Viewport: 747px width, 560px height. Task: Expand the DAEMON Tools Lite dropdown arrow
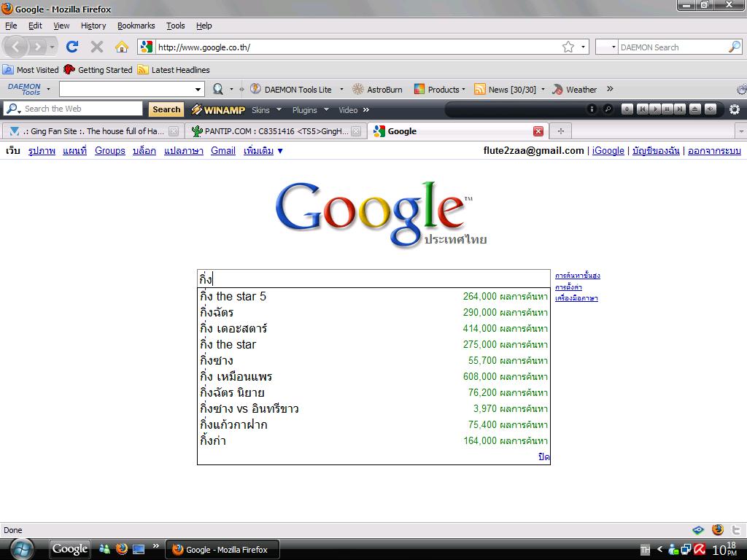point(341,89)
